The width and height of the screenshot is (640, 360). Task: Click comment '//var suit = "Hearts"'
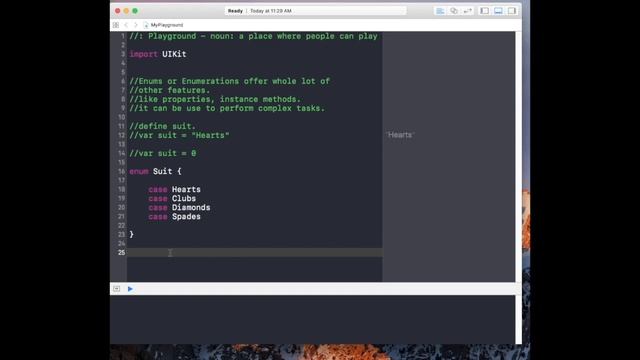pyautogui.click(x=179, y=135)
